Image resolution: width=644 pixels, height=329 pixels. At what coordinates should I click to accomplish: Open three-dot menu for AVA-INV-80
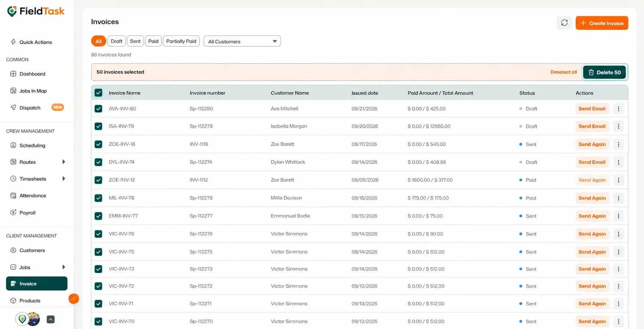pos(618,109)
